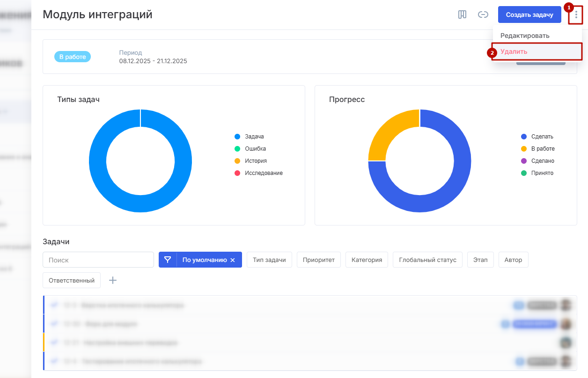Toggle 'В работе' progress legend item
Viewport: 588px width, 378px height.
[x=543, y=149]
